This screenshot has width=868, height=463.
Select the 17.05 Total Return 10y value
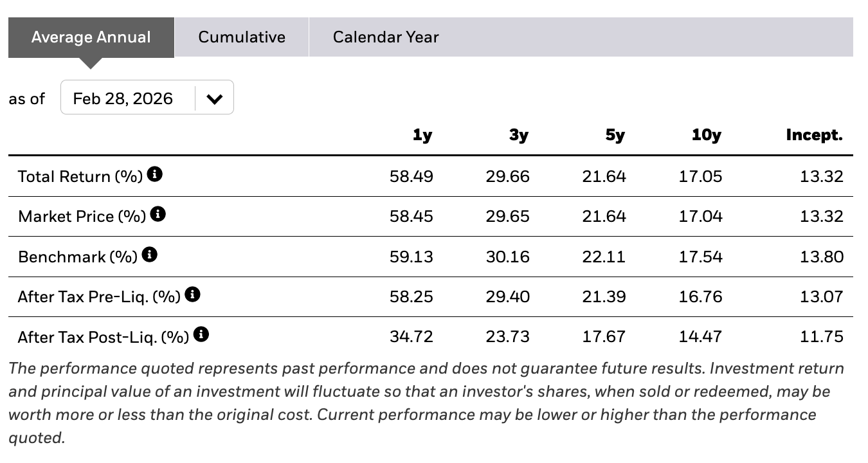pos(701,176)
